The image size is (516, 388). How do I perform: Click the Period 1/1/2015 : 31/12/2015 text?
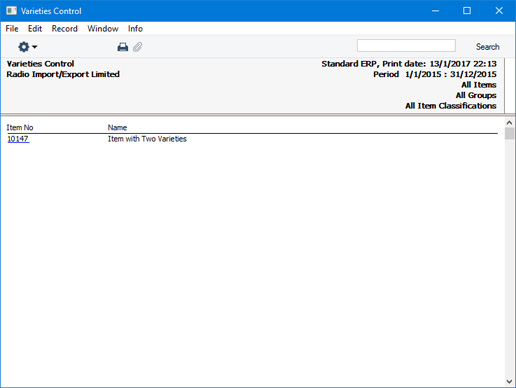435,74
